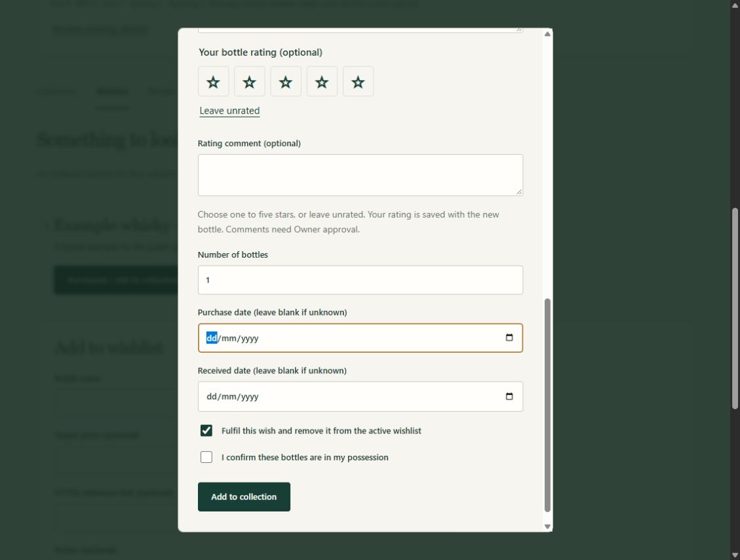Viewport: 740px width, 560px height.
Task: Click the Number of bottles field
Action: pos(360,280)
